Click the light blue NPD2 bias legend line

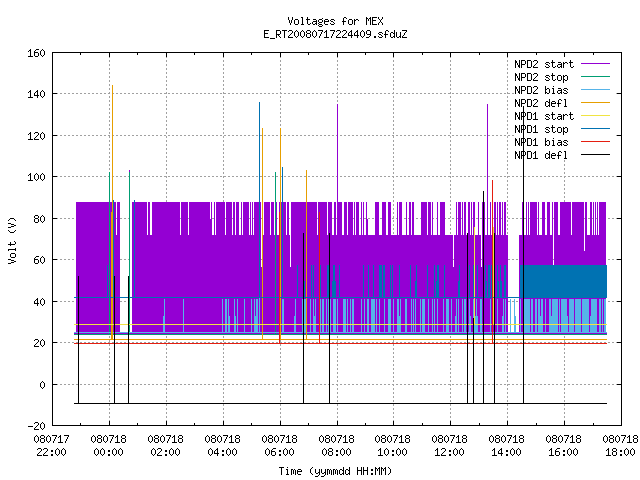point(595,89)
